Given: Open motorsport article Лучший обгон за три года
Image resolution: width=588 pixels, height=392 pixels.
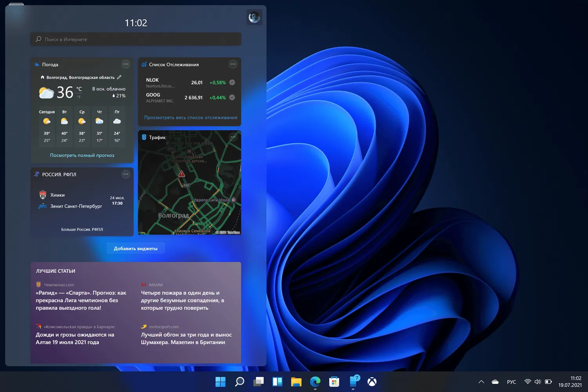Looking at the screenshot, I should pyautogui.click(x=187, y=338).
